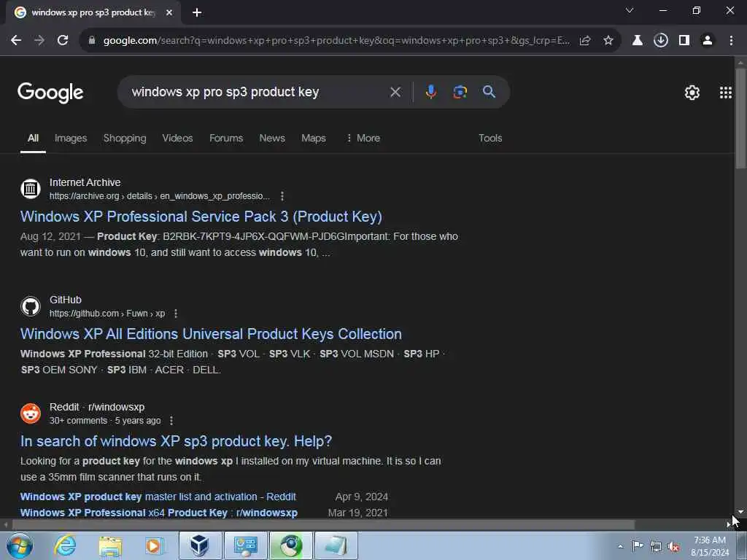Click the muted volume tray icon
The image size is (747, 560).
(673, 546)
